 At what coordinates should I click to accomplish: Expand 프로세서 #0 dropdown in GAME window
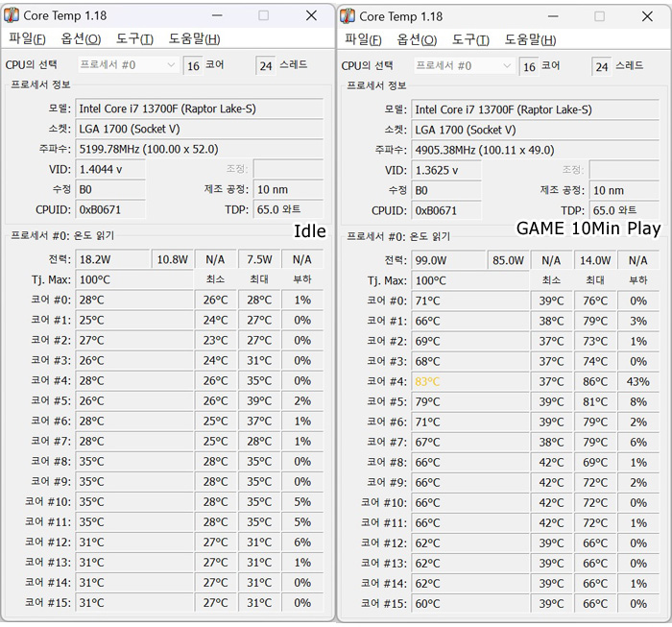tap(464, 66)
